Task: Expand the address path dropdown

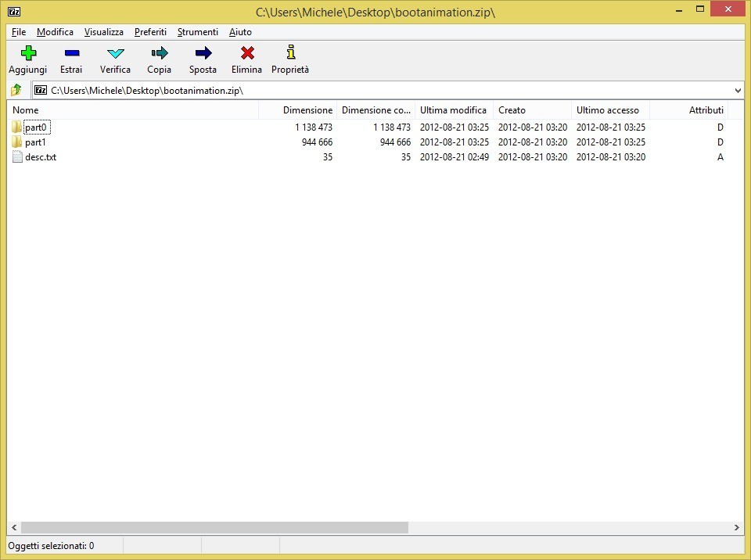Action: (x=738, y=90)
